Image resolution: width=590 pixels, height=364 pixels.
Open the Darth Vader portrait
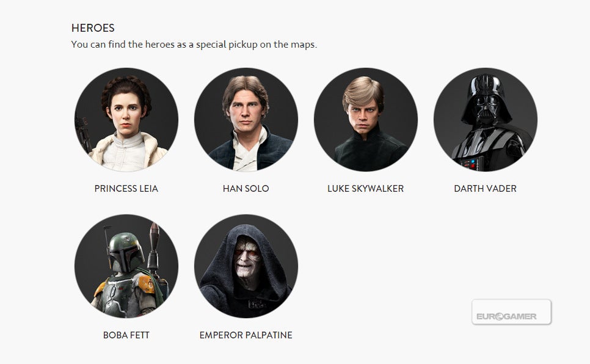coord(486,120)
